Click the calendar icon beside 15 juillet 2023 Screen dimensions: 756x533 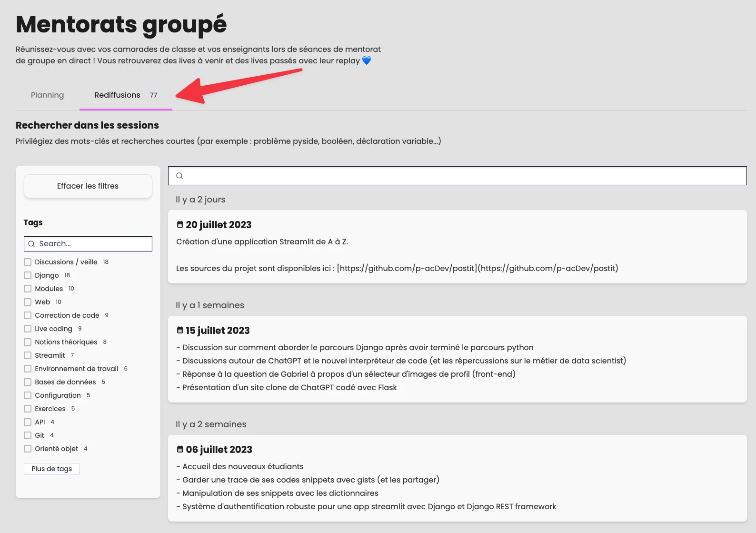(x=180, y=331)
